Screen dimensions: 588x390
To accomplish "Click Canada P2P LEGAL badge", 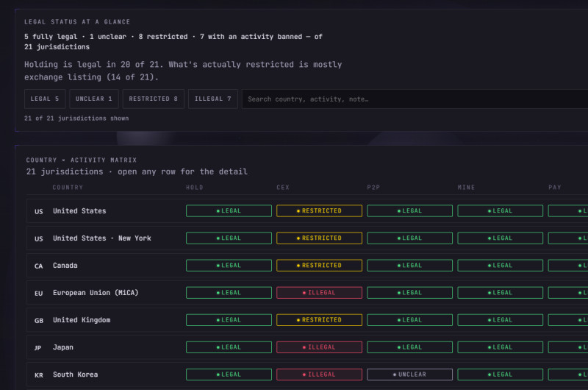I will click(409, 266).
